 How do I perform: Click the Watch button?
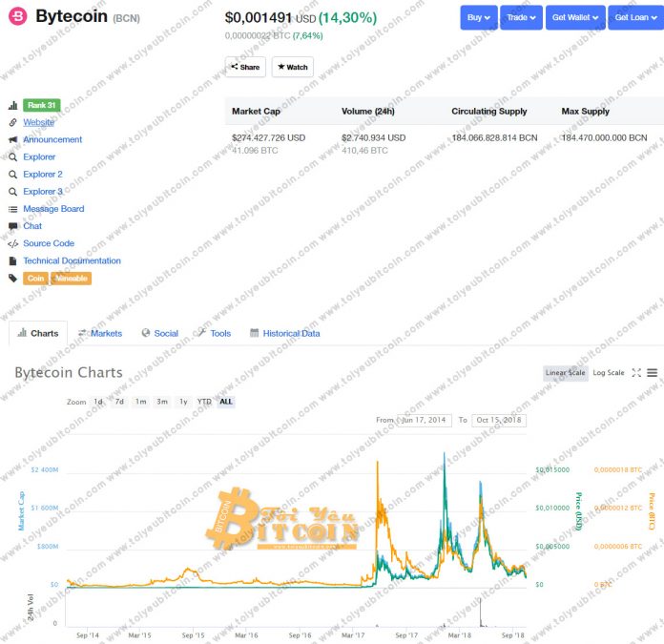[293, 67]
